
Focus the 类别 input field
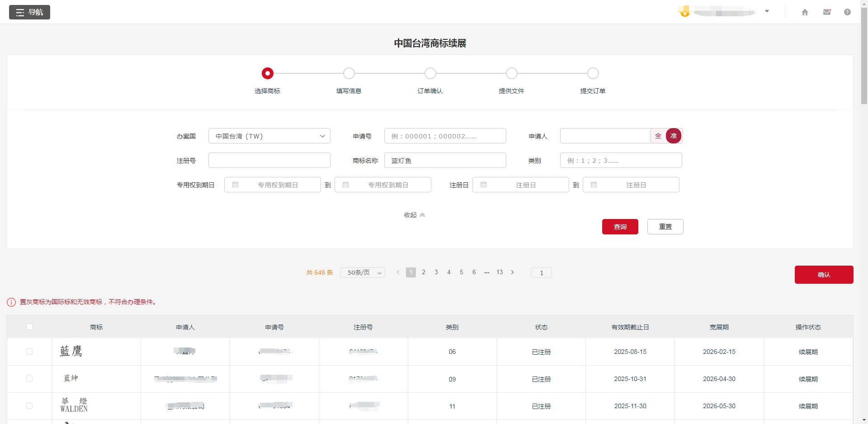point(621,160)
